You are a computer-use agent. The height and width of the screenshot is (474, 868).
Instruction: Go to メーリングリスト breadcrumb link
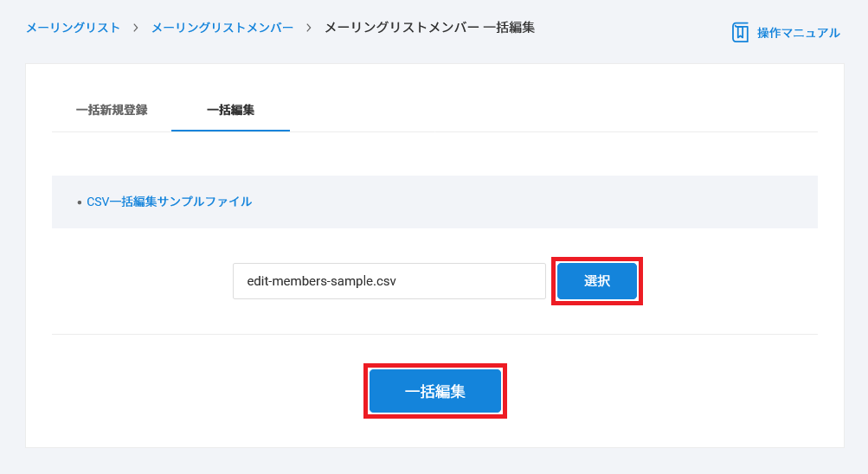coord(73,28)
